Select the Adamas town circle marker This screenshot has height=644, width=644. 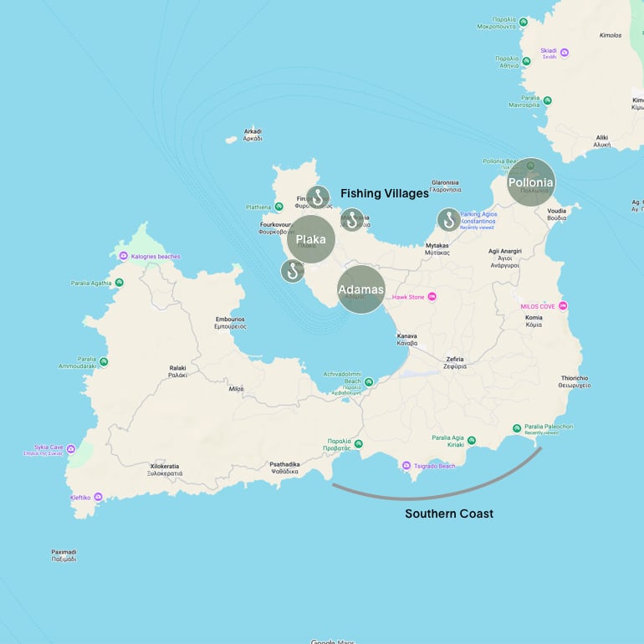(x=361, y=289)
